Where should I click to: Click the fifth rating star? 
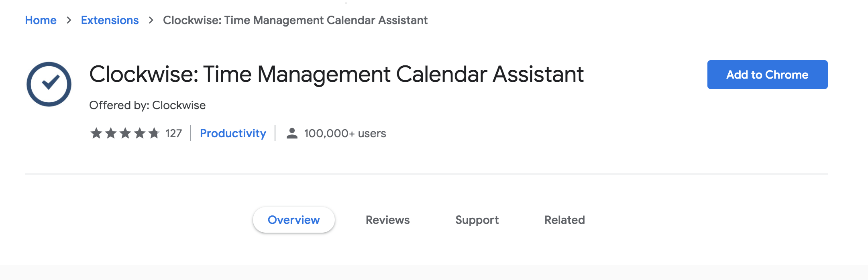154,133
